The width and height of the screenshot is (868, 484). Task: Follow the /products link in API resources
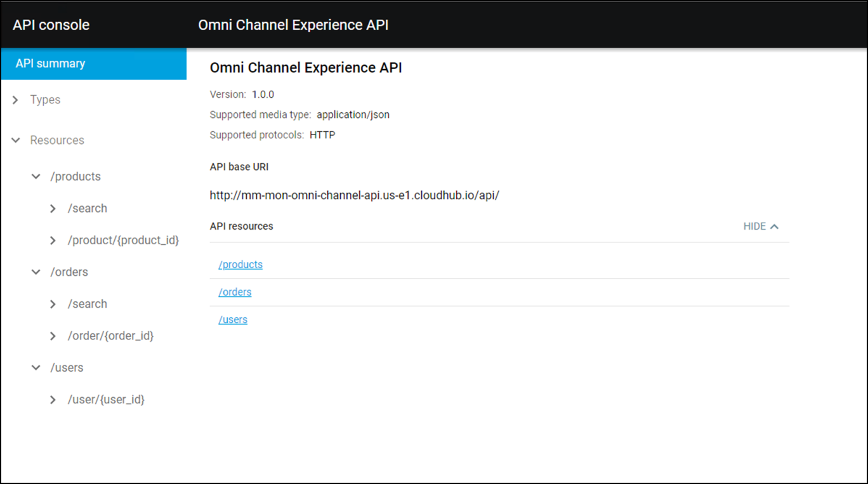240,265
